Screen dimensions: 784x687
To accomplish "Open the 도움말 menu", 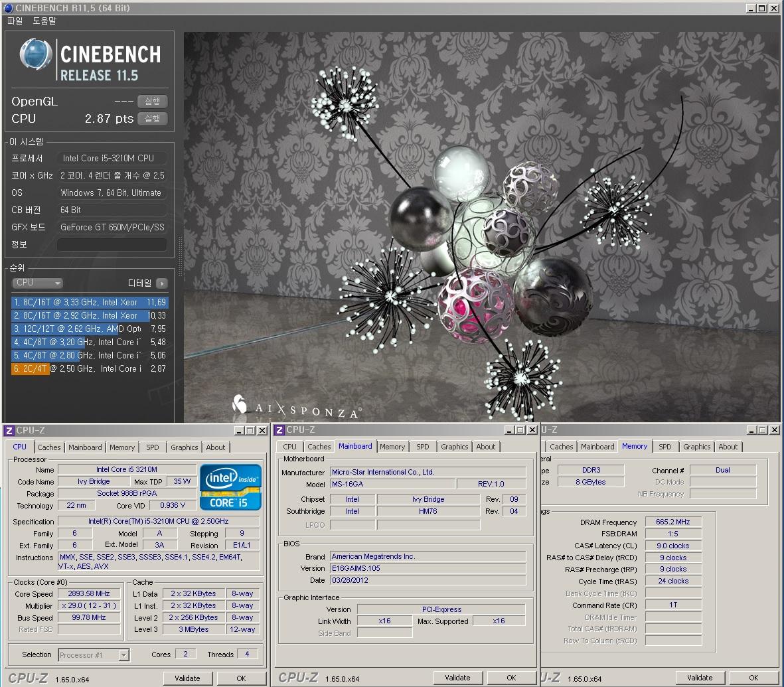I will pyautogui.click(x=44, y=21).
